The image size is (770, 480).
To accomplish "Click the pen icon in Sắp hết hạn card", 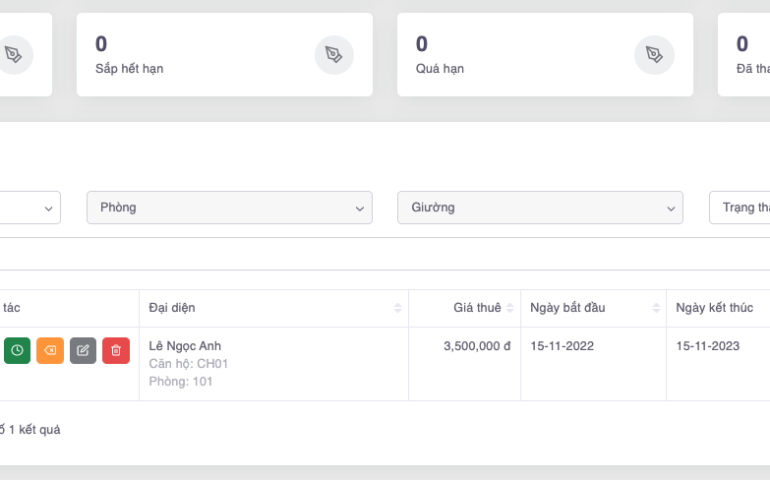I will (334, 55).
